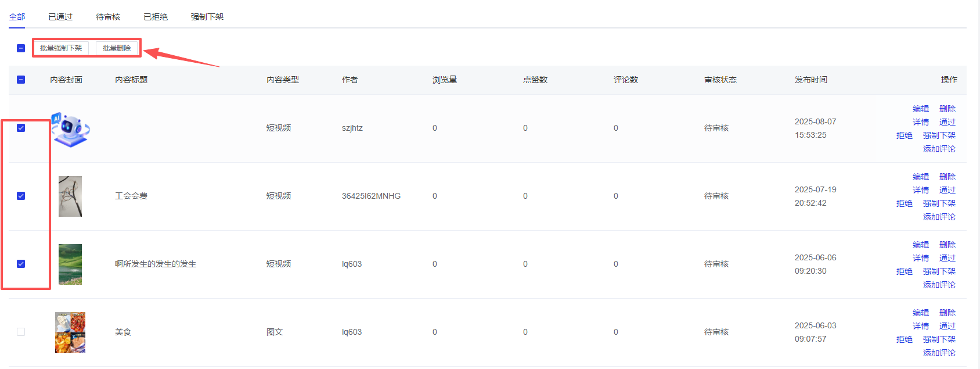Open 详情 for the szjhtz row
Screen dimensions: 980x369
point(921,122)
